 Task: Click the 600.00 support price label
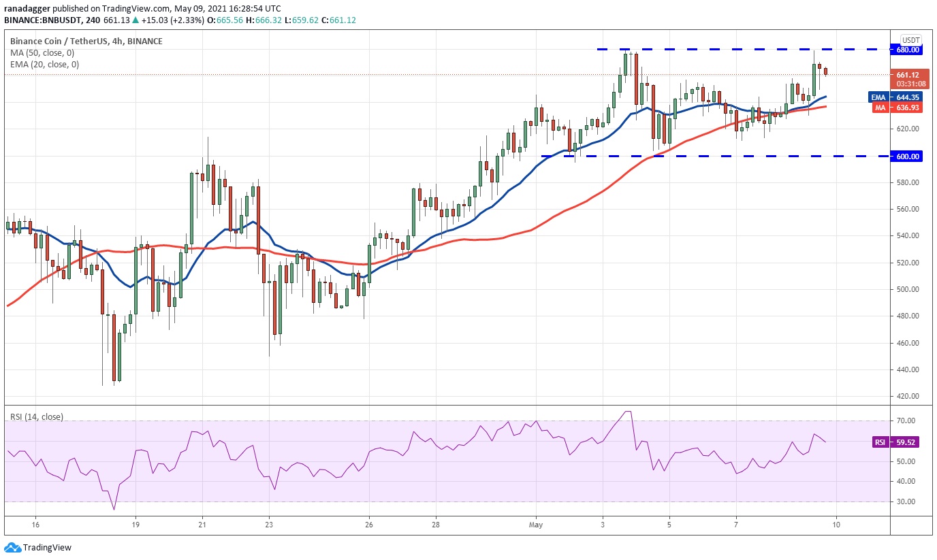click(x=909, y=157)
